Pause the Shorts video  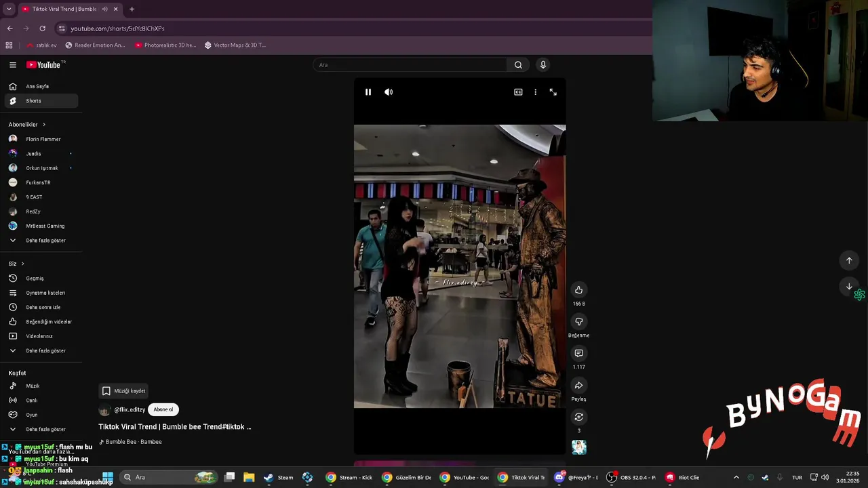(x=368, y=92)
